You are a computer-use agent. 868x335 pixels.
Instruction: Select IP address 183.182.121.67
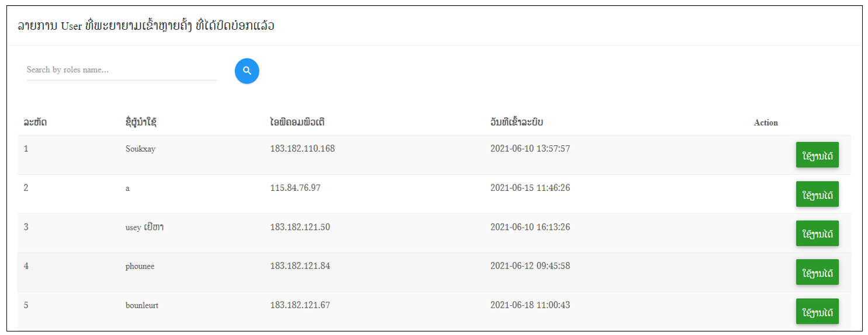[300, 305]
